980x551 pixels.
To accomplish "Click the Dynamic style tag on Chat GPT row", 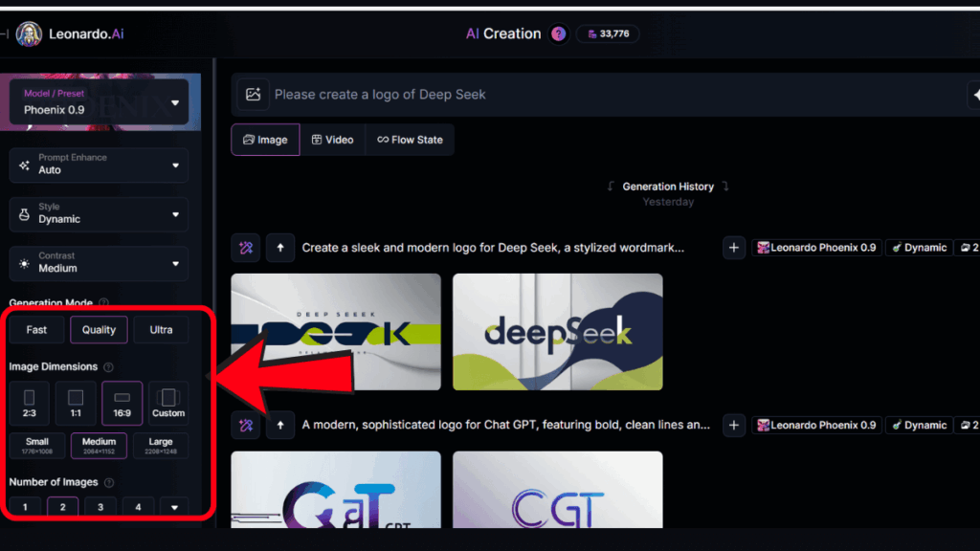I will 920,425.
